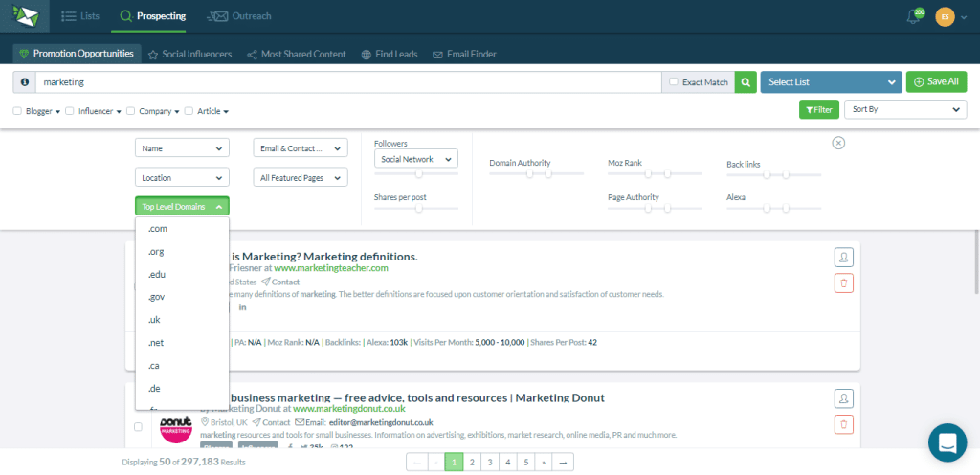Go to next page chevron in pagination

pos(544,462)
